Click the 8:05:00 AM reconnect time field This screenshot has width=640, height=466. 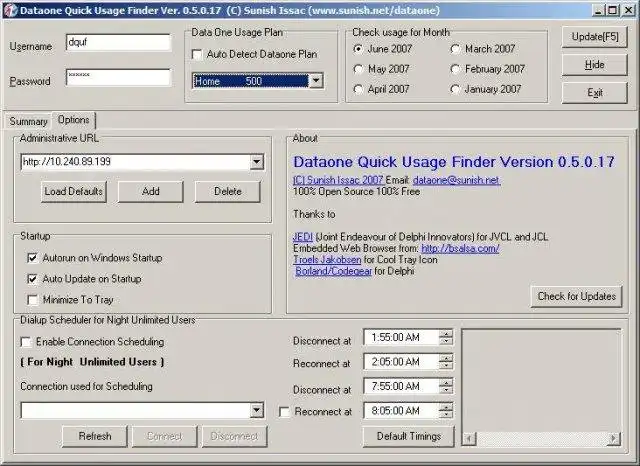click(x=401, y=411)
